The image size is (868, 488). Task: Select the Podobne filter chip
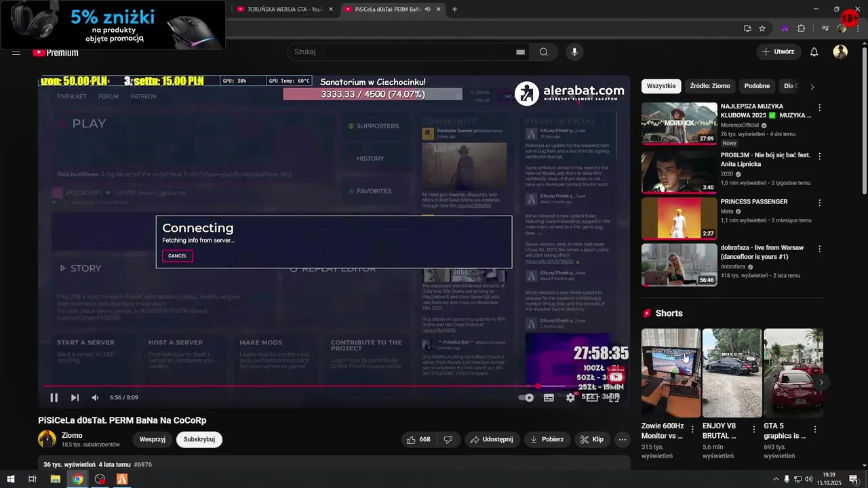point(757,86)
